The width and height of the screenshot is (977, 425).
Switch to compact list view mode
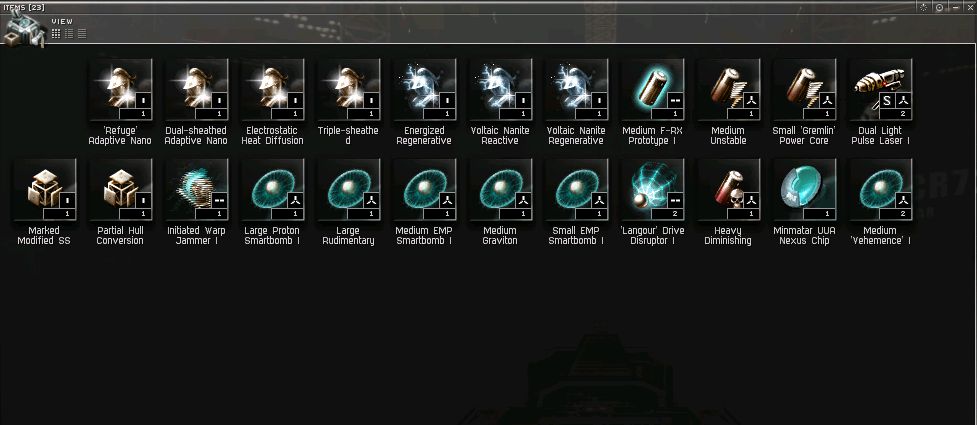tap(82, 34)
